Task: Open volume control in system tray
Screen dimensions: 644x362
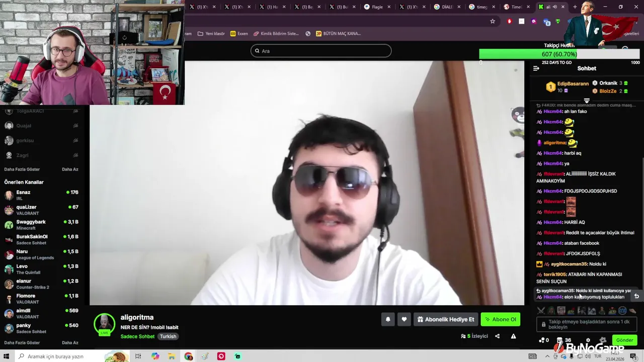Action: 588,356
